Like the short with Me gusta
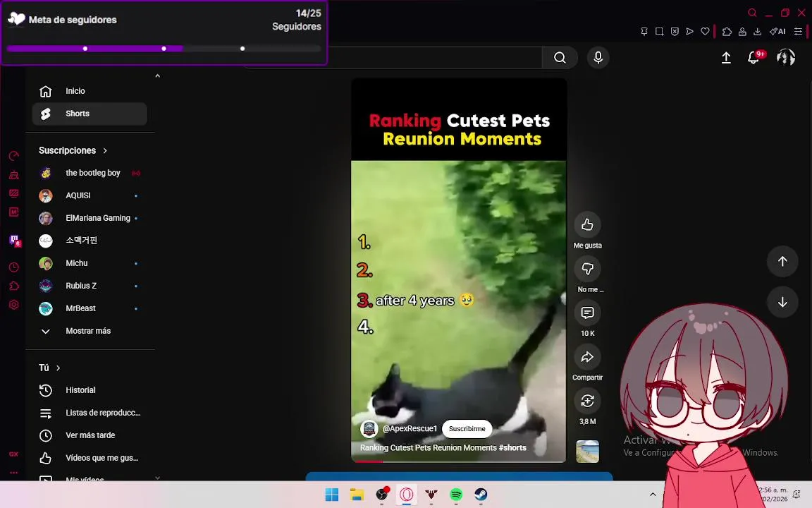Screen dimensions: 812x508 (x=587, y=224)
